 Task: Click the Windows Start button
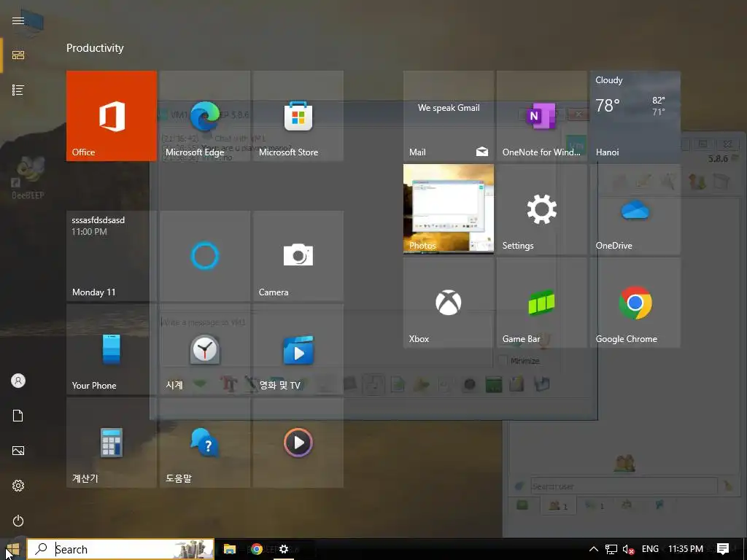coord(13,549)
